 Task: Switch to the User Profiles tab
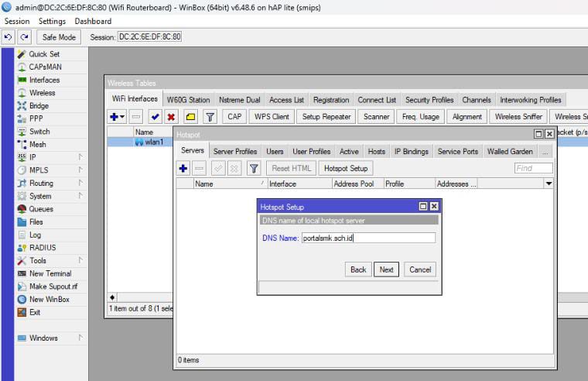pos(312,152)
